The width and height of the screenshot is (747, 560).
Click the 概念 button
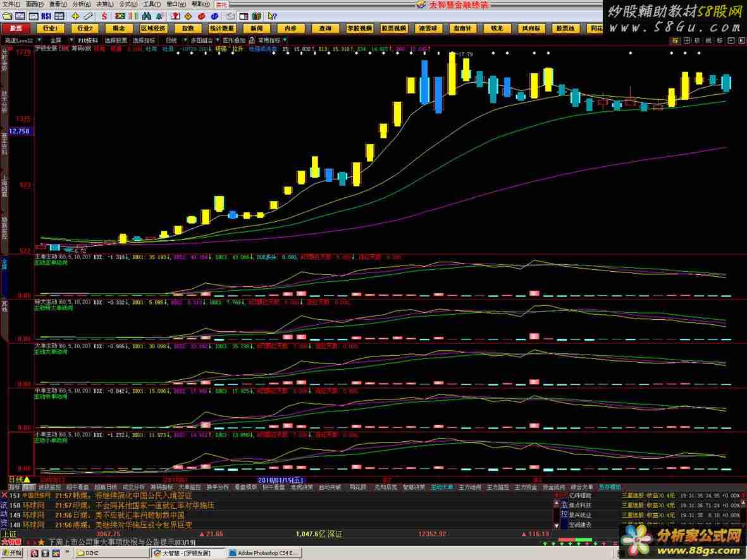[x=119, y=28]
